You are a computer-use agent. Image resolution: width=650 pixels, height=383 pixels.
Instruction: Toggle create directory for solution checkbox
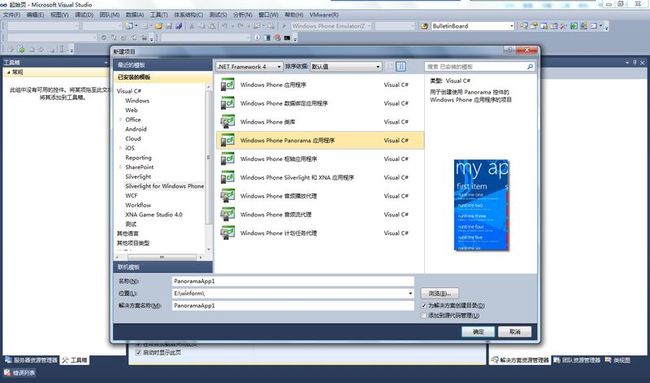click(x=424, y=305)
